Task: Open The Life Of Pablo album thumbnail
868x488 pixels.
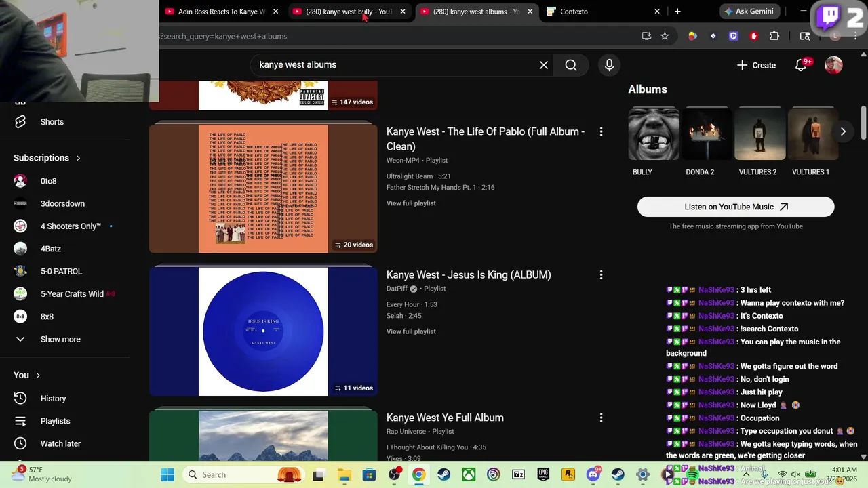Action: pyautogui.click(x=263, y=188)
